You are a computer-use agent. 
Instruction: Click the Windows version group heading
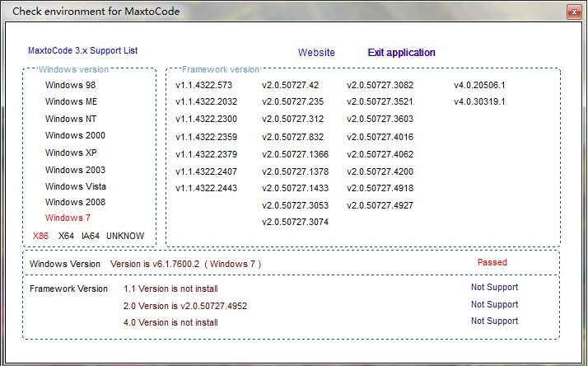pyautogui.click(x=73, y=69)
